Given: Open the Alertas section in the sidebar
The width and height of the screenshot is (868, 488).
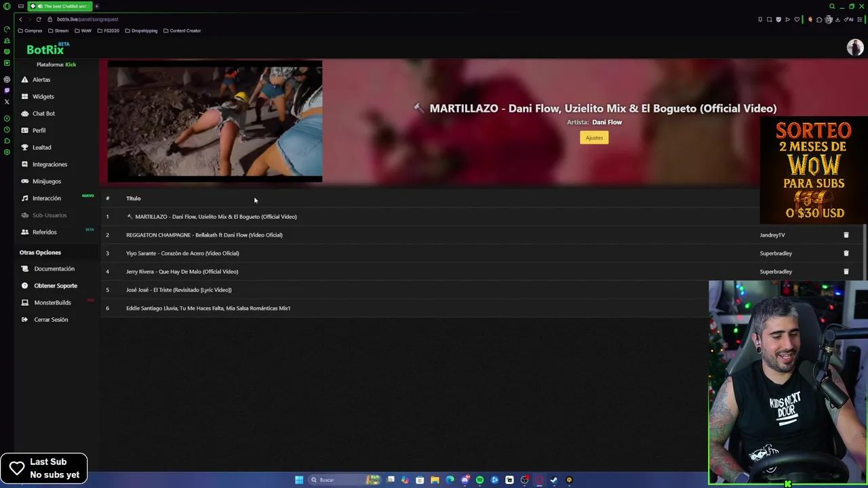Looking at the screenshot, I should point(41,79).
